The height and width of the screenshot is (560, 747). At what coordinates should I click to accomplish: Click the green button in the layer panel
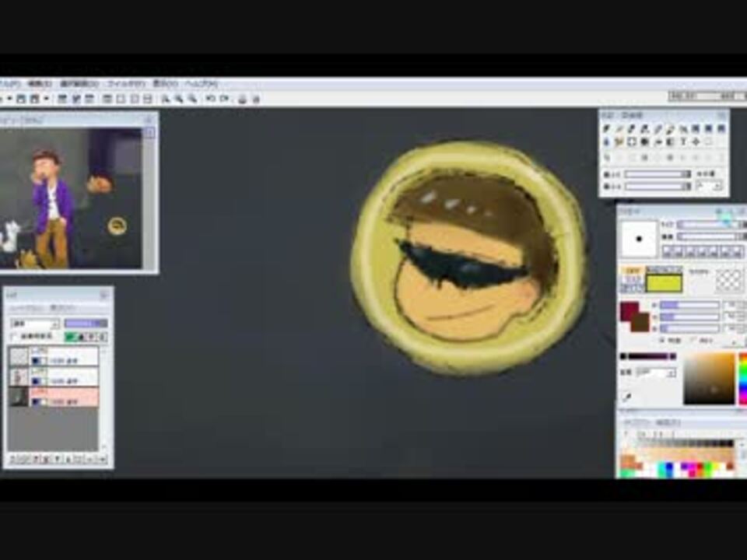pos(72,337)
